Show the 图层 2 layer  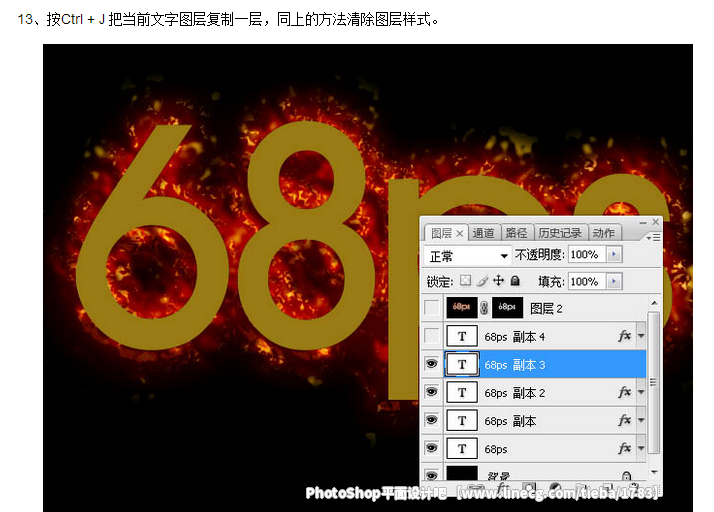pos(432,308)
